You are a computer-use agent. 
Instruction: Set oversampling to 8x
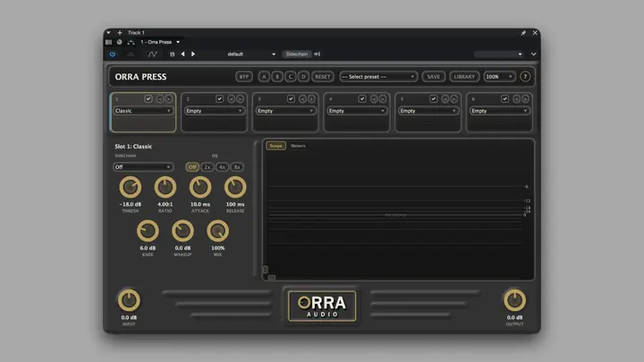(237, 167)
